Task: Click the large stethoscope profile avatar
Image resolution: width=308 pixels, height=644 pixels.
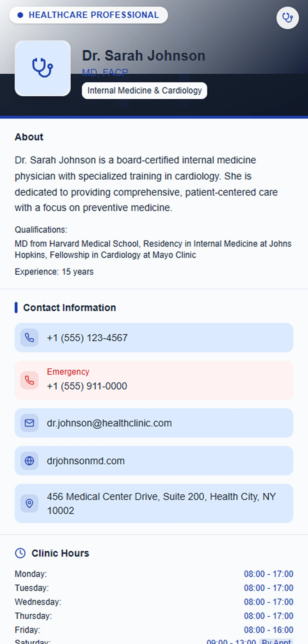Action: click(x=43, y=68)
